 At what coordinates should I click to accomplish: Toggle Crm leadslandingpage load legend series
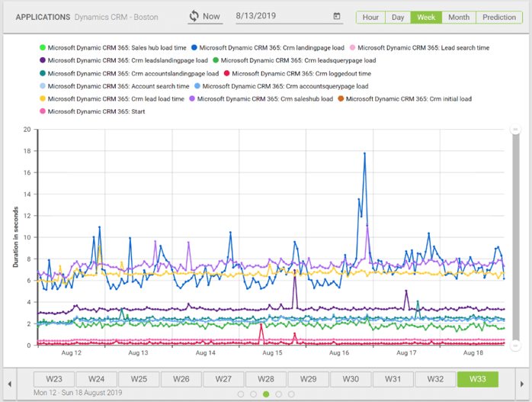pos(123,60)
